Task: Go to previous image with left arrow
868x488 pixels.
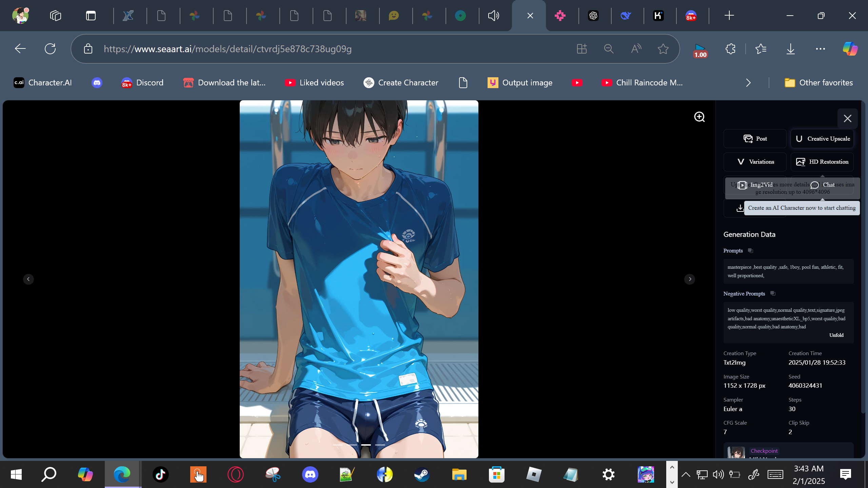Action: coord(28,279)
